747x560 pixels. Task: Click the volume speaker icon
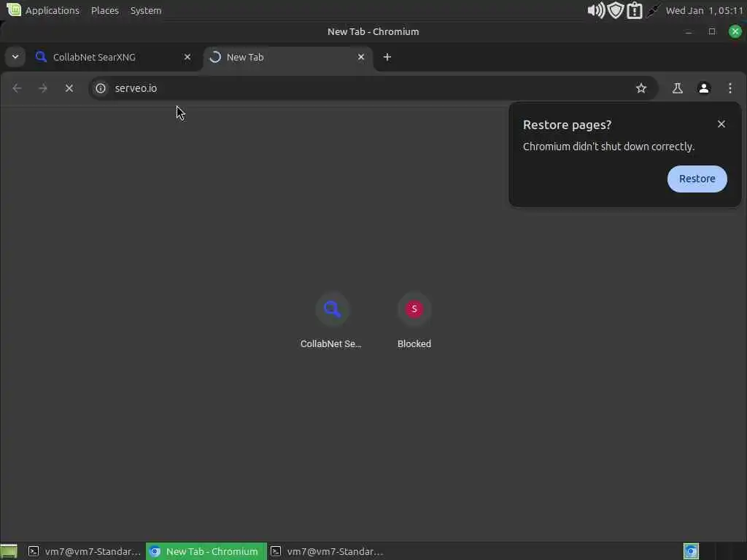pyautogui.click(x=595, y=10)
